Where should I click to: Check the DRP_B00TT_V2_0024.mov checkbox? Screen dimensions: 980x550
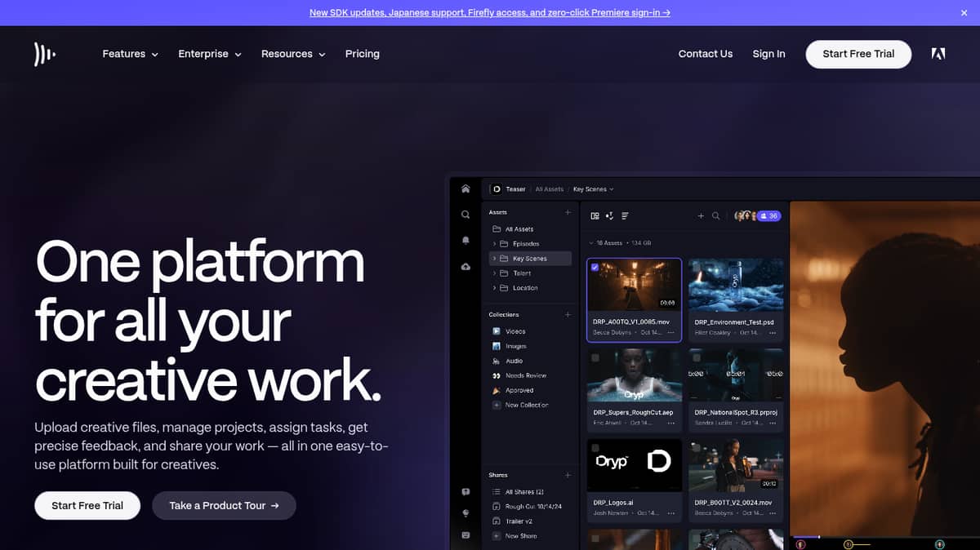696,448
